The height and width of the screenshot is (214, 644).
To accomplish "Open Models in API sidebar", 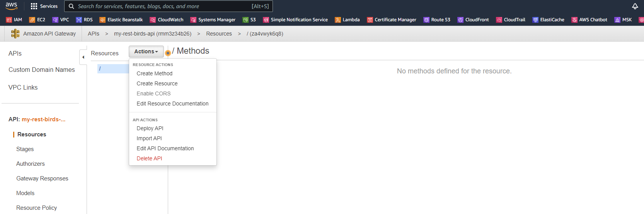I will [26, 193].
